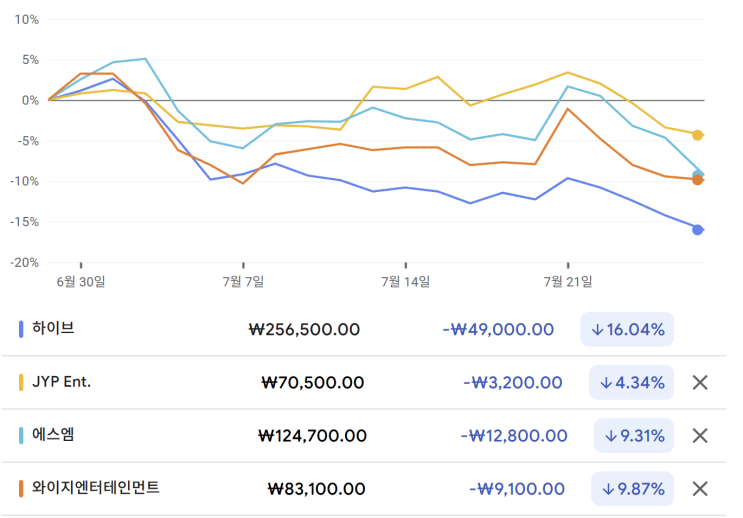Click the yellow JYP line endpoint dot
Image resolution: width=743 pixels, height=518 pixels.
click(698, 135)
